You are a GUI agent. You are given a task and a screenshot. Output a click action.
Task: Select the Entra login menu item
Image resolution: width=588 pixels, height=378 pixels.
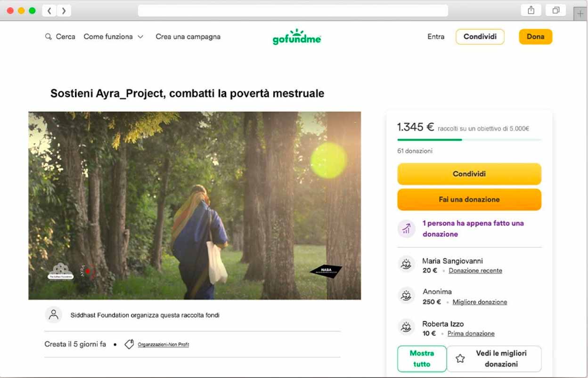[x=436, y=37]
